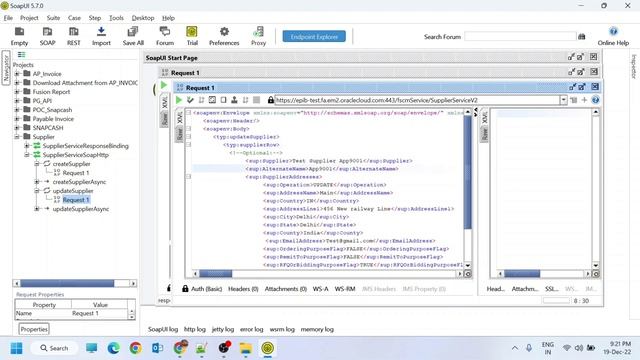
Task: Expand the AP_Invoice project
Action: pyautogui.click(x=17, y=74)
